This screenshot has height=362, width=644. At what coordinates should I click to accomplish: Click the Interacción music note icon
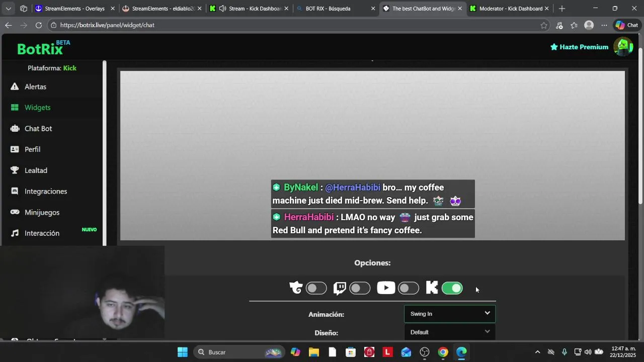(x=15, y=233)
